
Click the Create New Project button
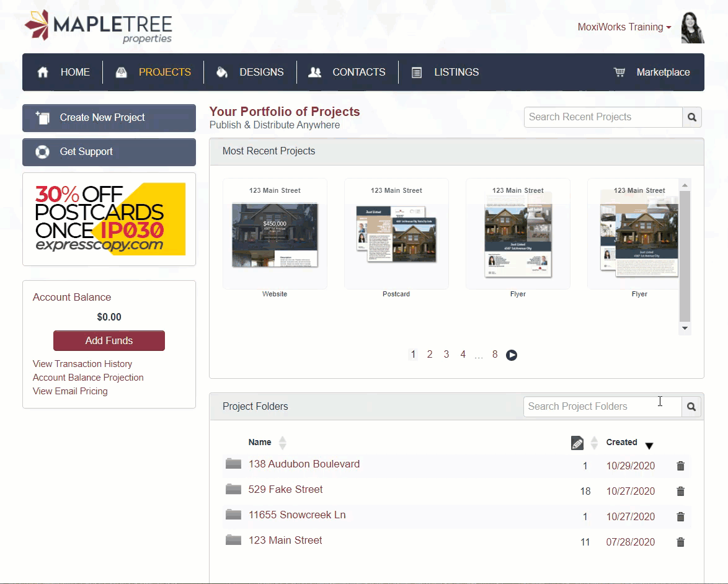pos(109,118)
